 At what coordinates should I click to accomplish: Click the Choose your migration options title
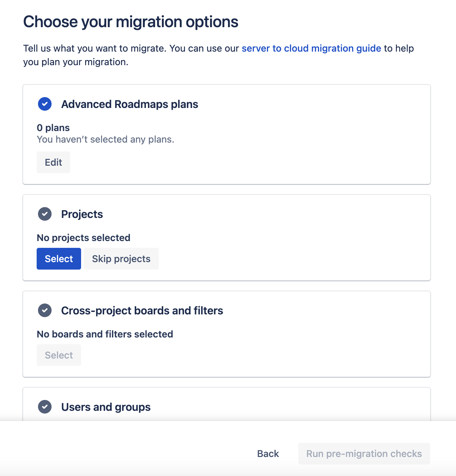(x=131, y=22)
